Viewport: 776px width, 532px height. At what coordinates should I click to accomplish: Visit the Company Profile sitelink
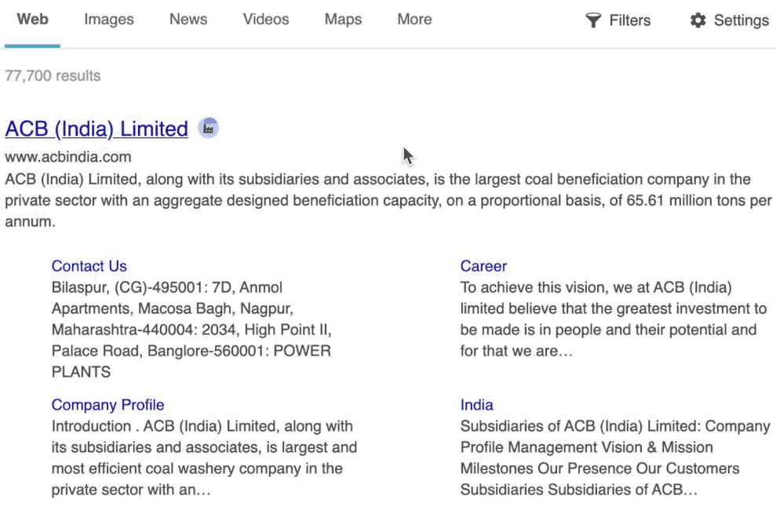[x=108, y=405]
